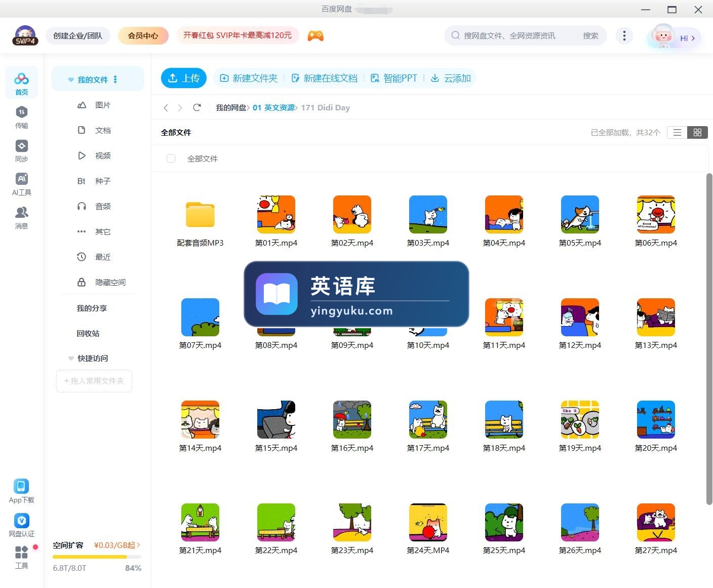
Task: Click the App下载 icon
Action: pyautogui.click(x=21, y=491)
